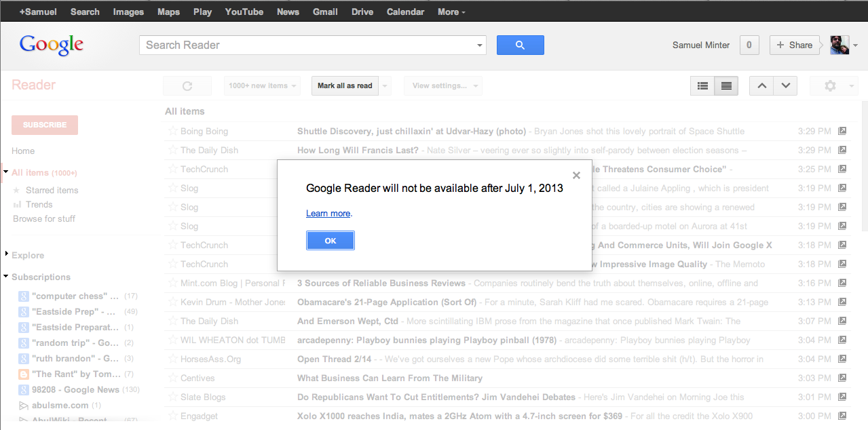This screenshot has height=430, width=868.
Task: Open the 1000+ new items dropdown
Action: [x=262, y=86]
